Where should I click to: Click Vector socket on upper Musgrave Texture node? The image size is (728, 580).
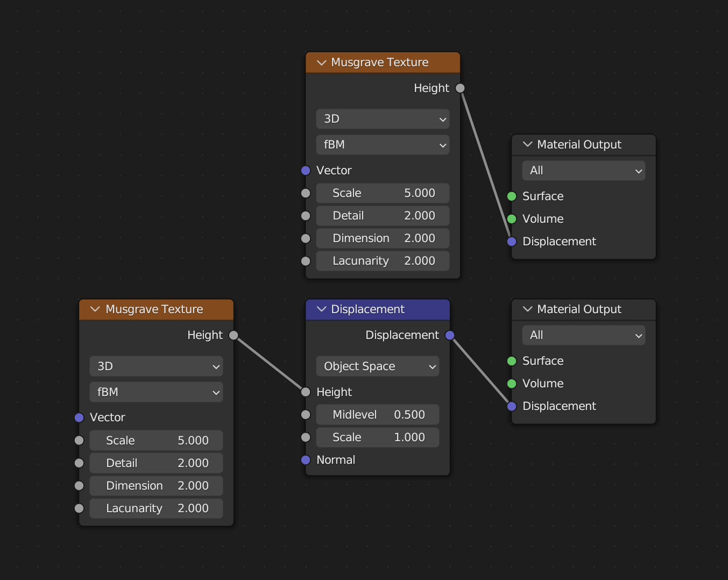(306, 171)
